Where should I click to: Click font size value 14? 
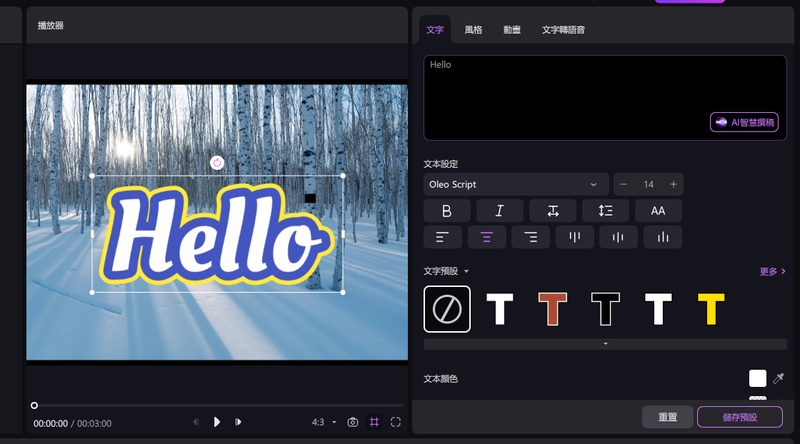click(648, 184)
